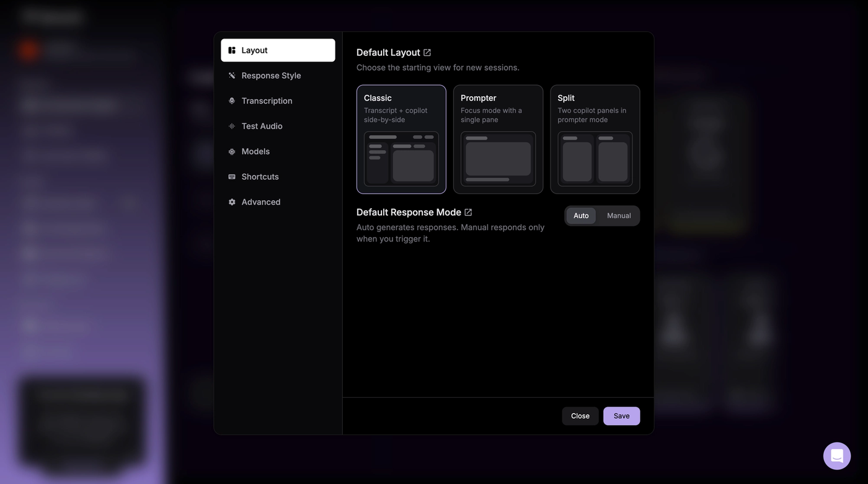Viewport: 868px width, 484px height.
Task: Click the Test Audio waveform icon
Action: tap(232, 126)
